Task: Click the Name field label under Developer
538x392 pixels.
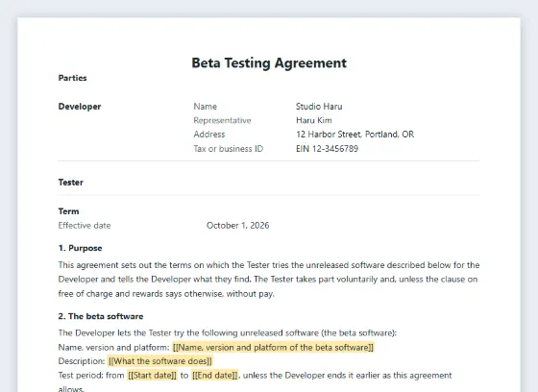Action: [206, 107]
